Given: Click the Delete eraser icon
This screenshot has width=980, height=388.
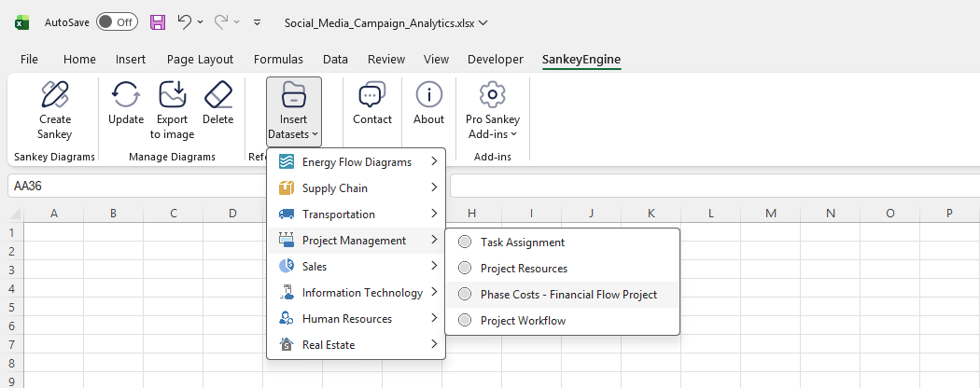Looking at the screenshot, I should [218, 95].
